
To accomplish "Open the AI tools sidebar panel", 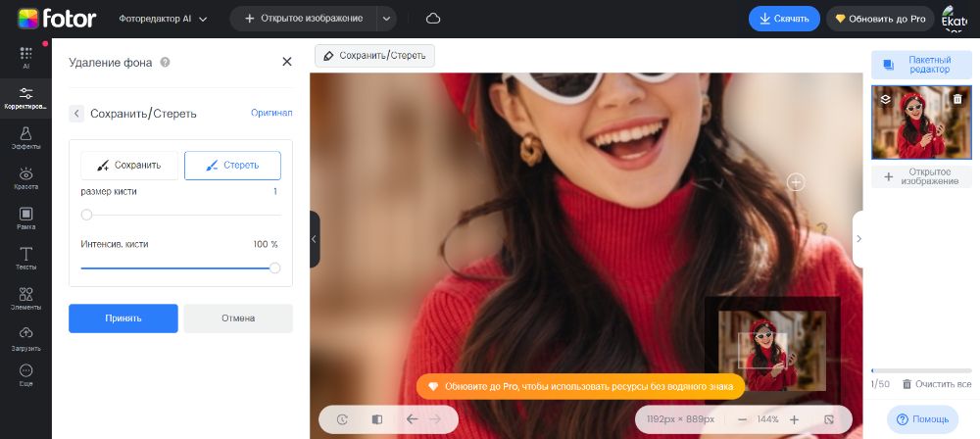I will click(x=25, y=57).
